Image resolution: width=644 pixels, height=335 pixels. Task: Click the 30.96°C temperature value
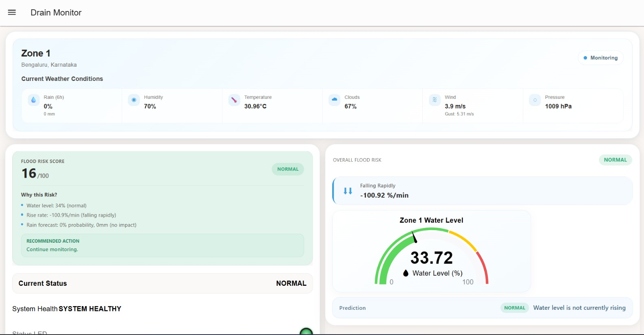[x=255, y=106]
